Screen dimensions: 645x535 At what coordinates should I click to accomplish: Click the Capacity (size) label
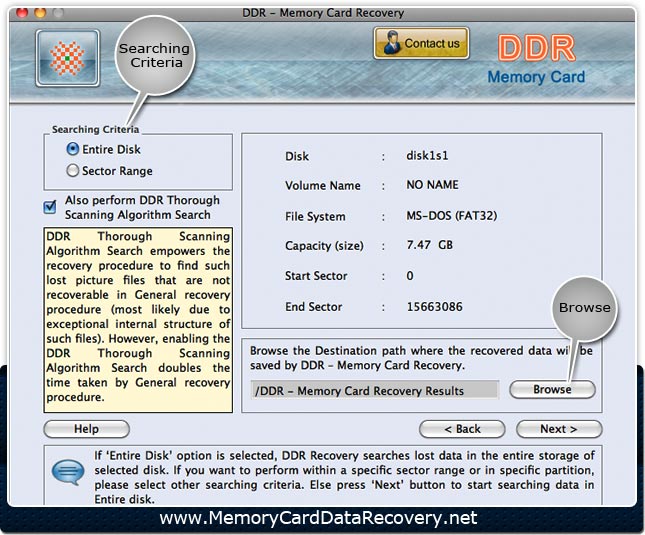coord(324,245)
